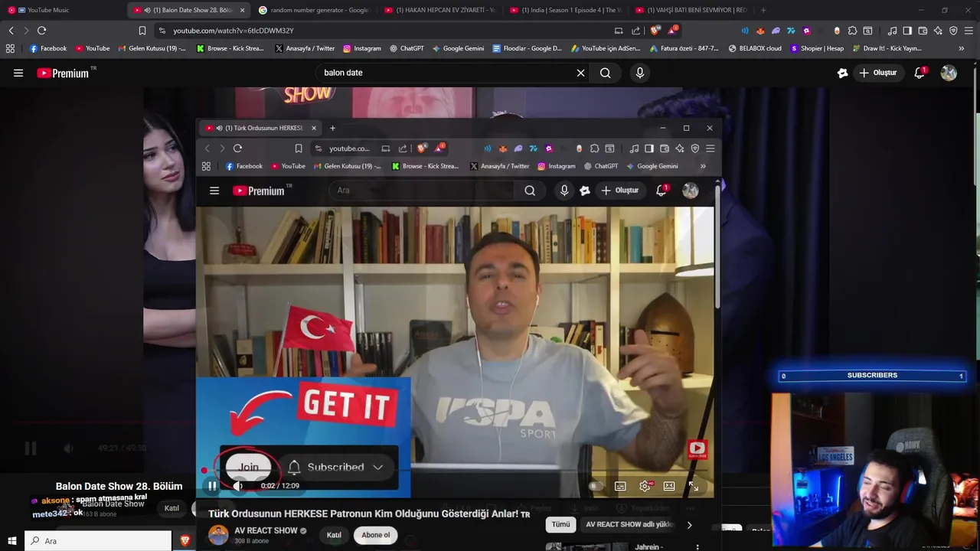The image size is (980, 551).
Task: Toggle subtitles on the front video player
Action: pos(620,486)
